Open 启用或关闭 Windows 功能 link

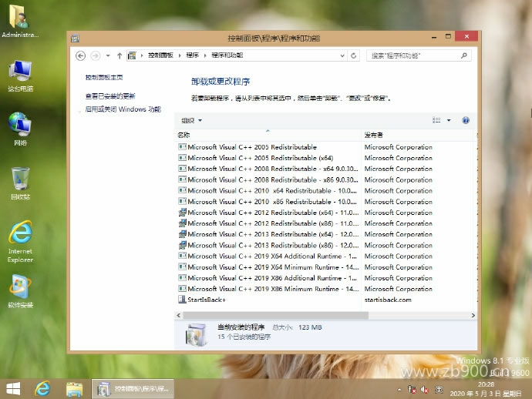pyautogui.click(x=123, y=109)
